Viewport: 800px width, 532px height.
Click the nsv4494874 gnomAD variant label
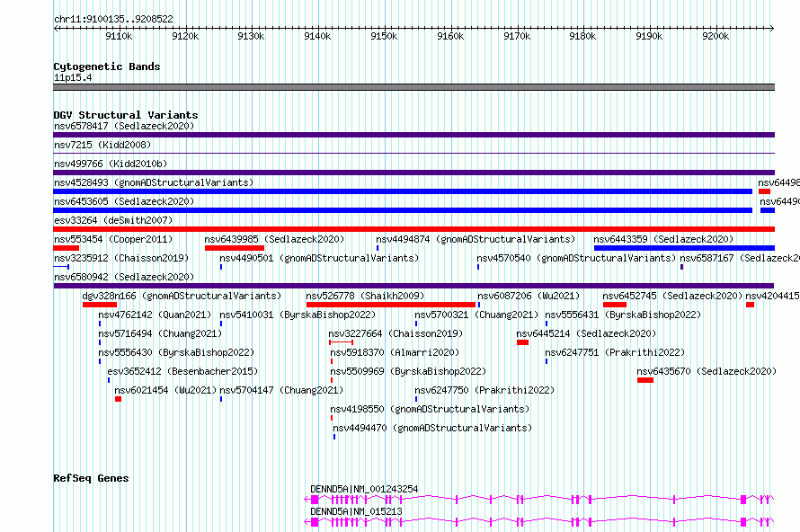pos(476,239)
